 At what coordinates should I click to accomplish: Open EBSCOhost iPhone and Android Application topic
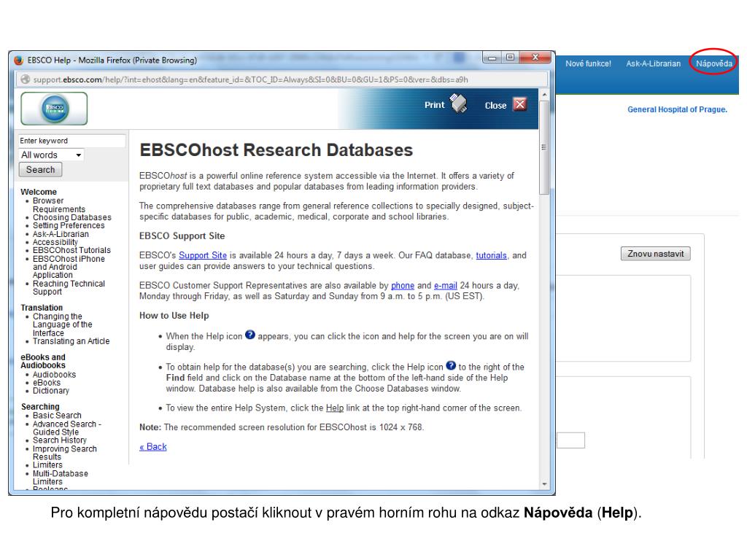pyautogui.click(x=69, y=267)
